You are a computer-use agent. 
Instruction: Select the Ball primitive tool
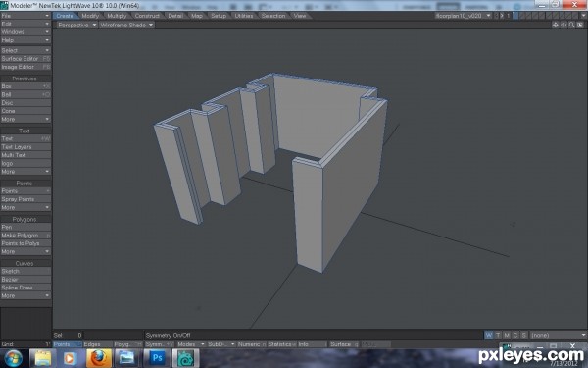(25, 94)
